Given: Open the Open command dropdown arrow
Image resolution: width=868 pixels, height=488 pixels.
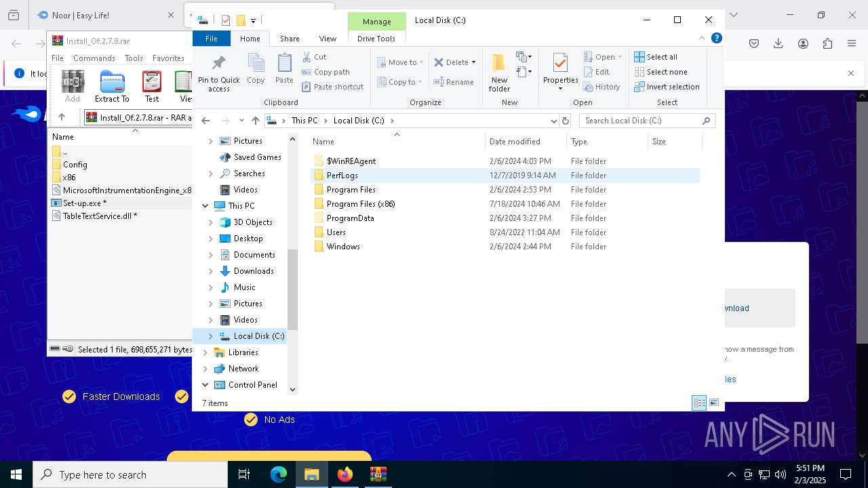Looking at the screenshot, I should 620,57.
